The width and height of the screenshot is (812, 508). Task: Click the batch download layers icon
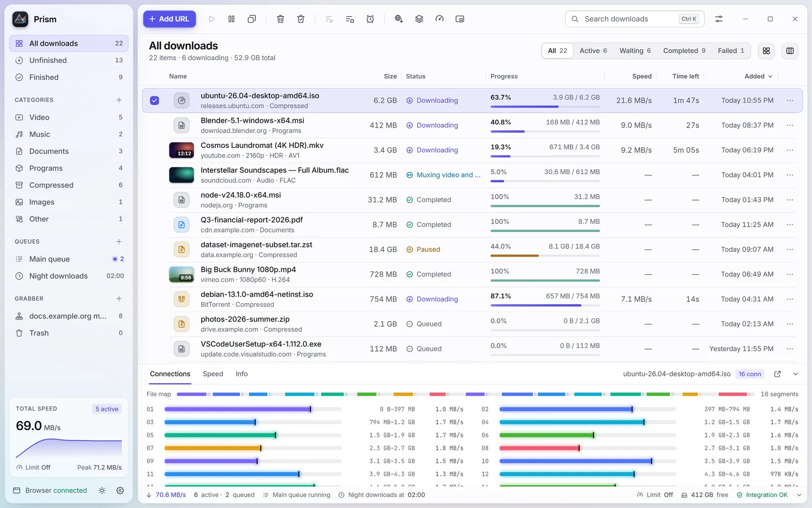(419, 19)
